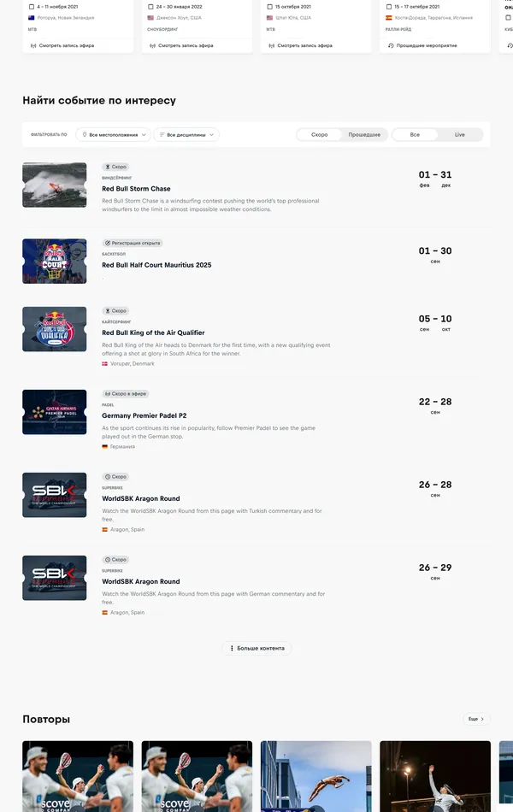Open the Red Bull King of the Air Qualifier event
Screen dimensions: 513x812
pyautogui.click(x=153, y=332)
